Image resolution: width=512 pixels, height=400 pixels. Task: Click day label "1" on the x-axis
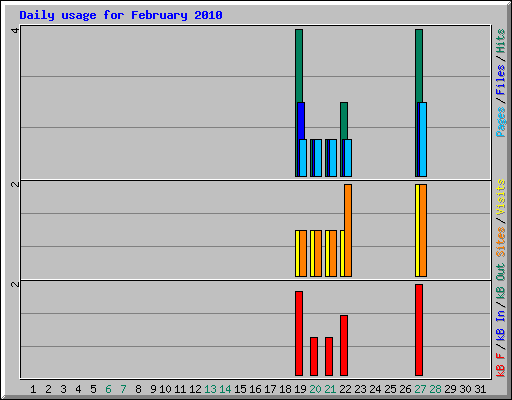[x=33, y=389]
